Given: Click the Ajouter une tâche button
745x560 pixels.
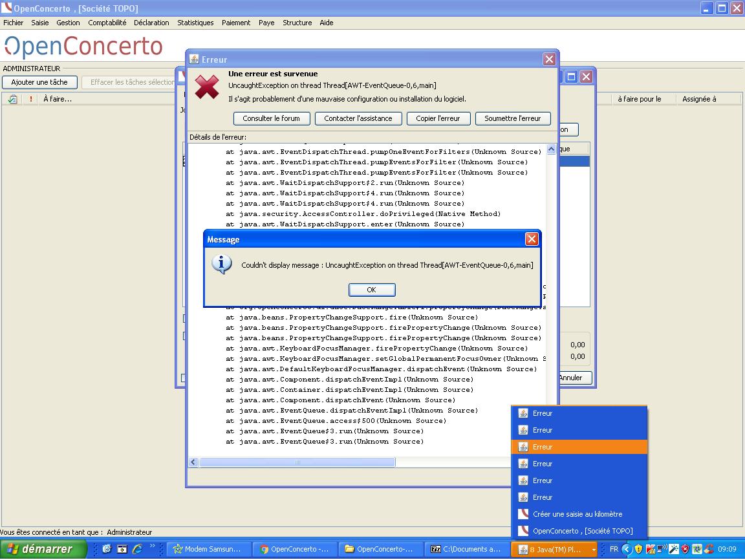Looking at the screenshot, I should [39, 82].
